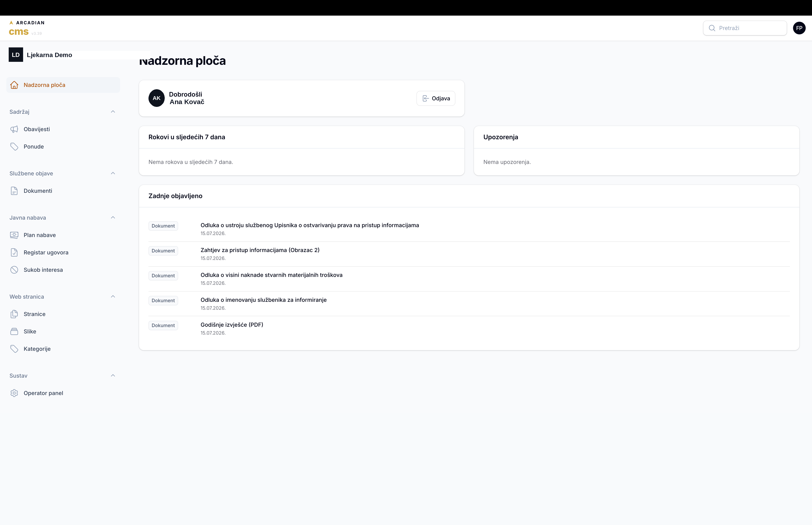Open Odluka o ustroju službenog Upisnika document
This screenshot has width=812, height=525.
[x=310, y=225]
